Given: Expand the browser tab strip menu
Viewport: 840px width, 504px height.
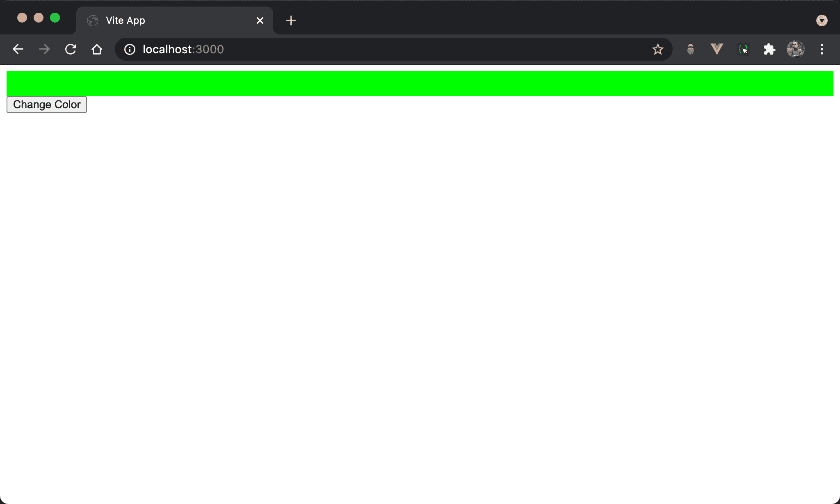Looking at the screenshot, I should (822, 20).
